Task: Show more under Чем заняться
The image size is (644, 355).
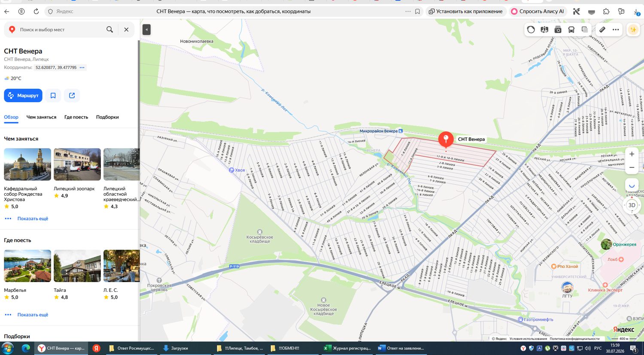Action: (x=33, y=218)
